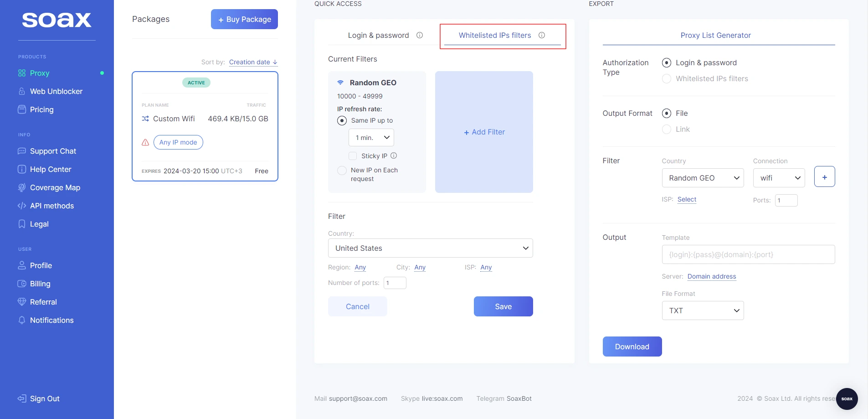868x419 pixels.
Task: Click the Domain address server link
Action: [x=711, y=276]
